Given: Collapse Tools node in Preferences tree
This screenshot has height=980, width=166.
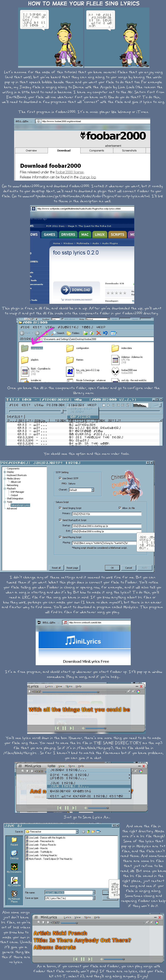Looking at the screenshot, I should point(5,502).
